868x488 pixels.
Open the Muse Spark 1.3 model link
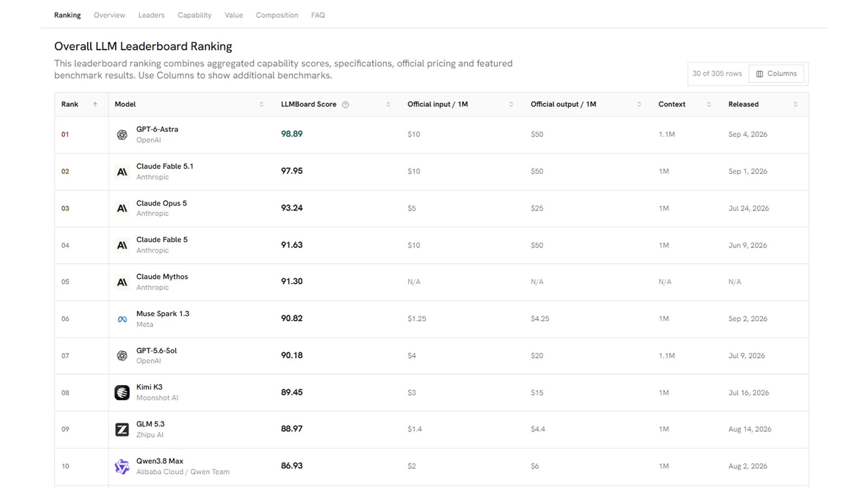coord(163,314)
